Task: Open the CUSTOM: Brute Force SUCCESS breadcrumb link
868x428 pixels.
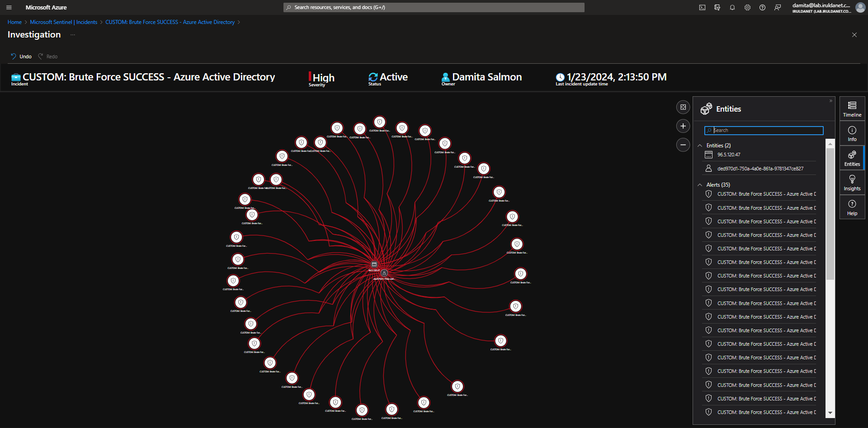Action: [x=170, y=22]
